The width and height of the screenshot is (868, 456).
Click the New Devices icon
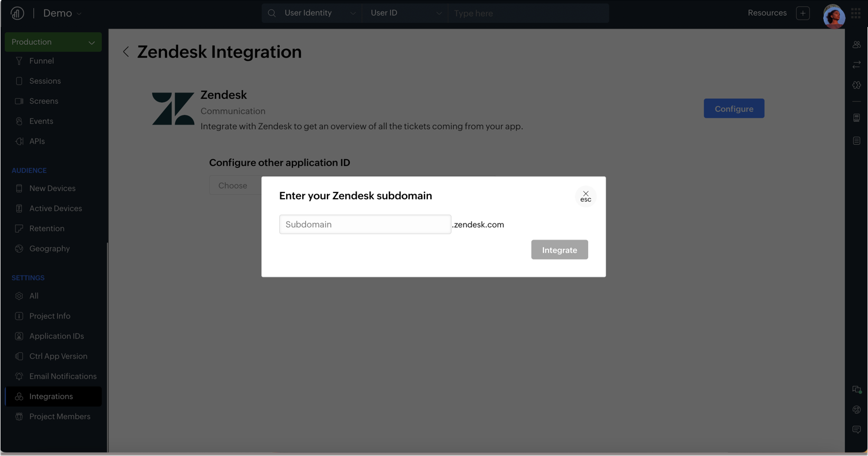click(19, 188)
